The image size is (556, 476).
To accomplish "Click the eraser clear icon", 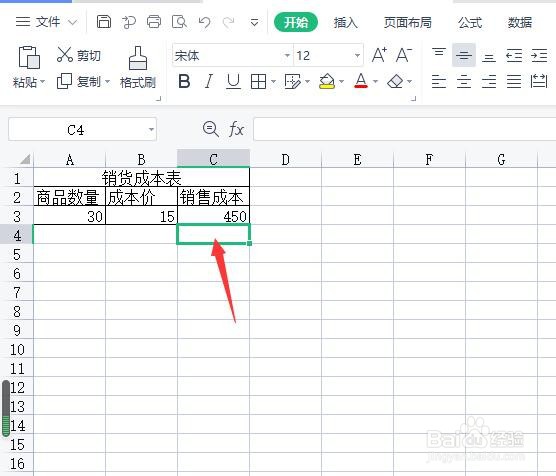I will (395, 82).
